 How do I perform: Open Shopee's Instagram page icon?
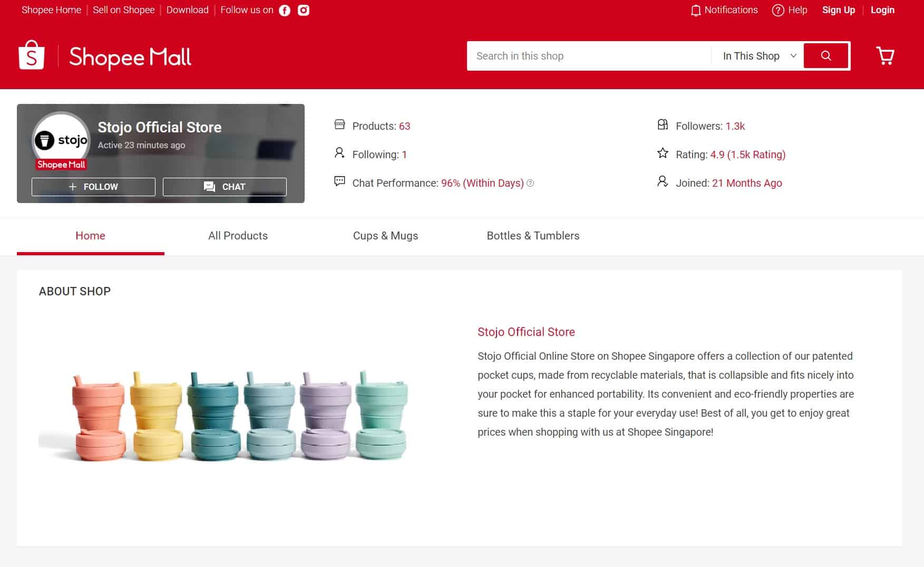tap(304, 11)
